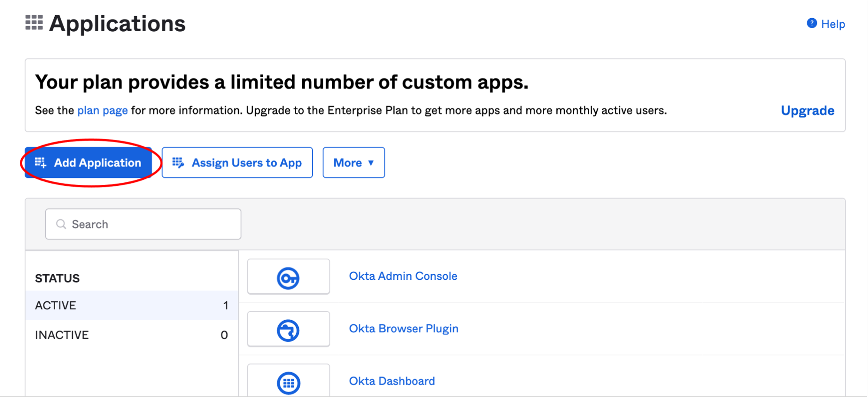Open the Help link
The width and height of the screenshot is (868, 397).
coord(833,24)
